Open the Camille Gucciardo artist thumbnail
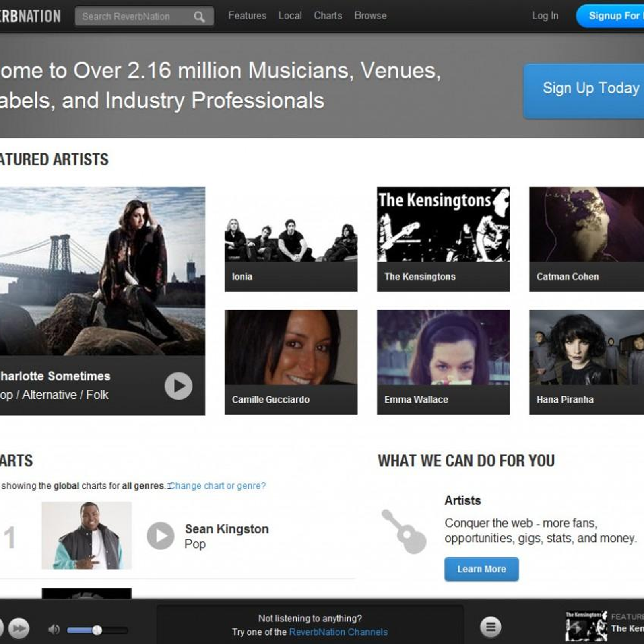 [291, 347]
